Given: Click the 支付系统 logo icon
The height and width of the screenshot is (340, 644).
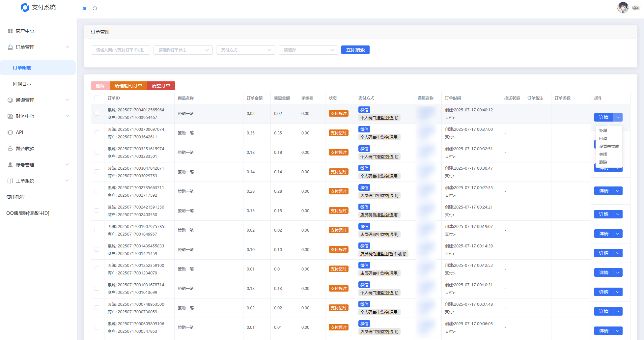Looking at the screenshot, I should click(25, 7).
